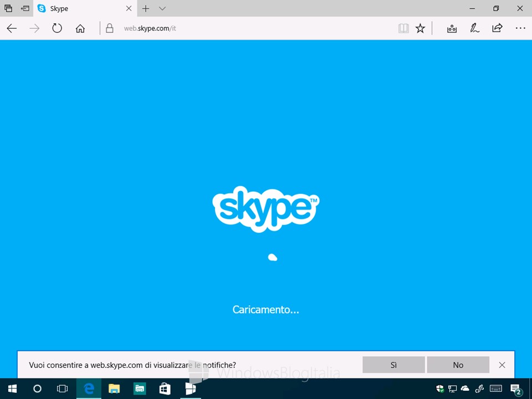532x399 pixels.
Task: Show the touch keyboard
Action: coord(496,388)
